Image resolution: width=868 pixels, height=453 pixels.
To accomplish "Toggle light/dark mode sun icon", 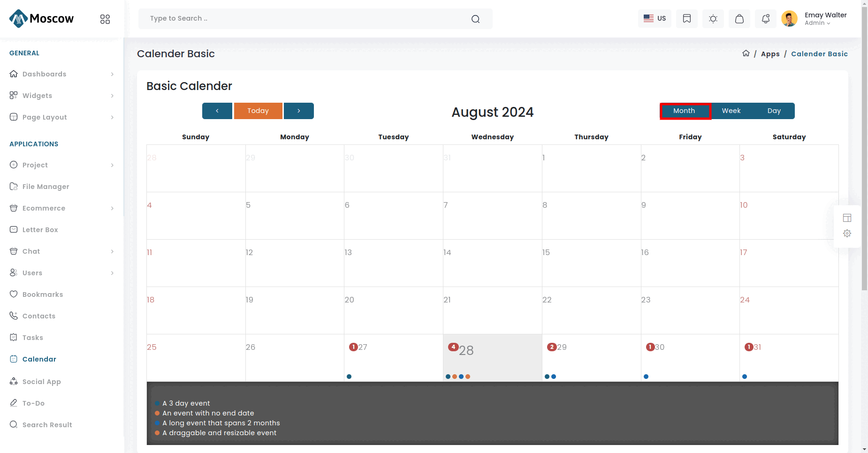I will [x=713, y=19].
